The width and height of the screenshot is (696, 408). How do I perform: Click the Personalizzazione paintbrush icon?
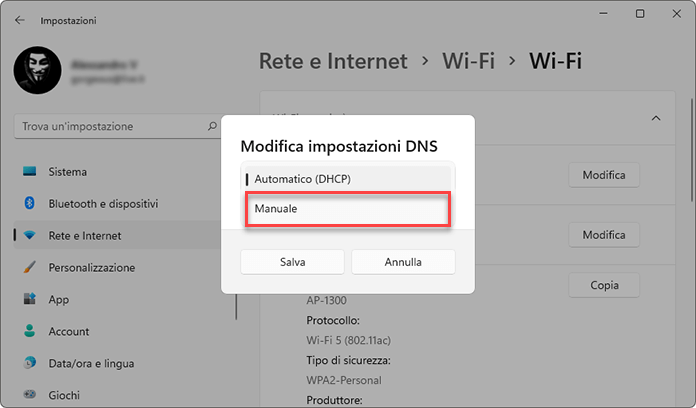[x=30, y=267]
